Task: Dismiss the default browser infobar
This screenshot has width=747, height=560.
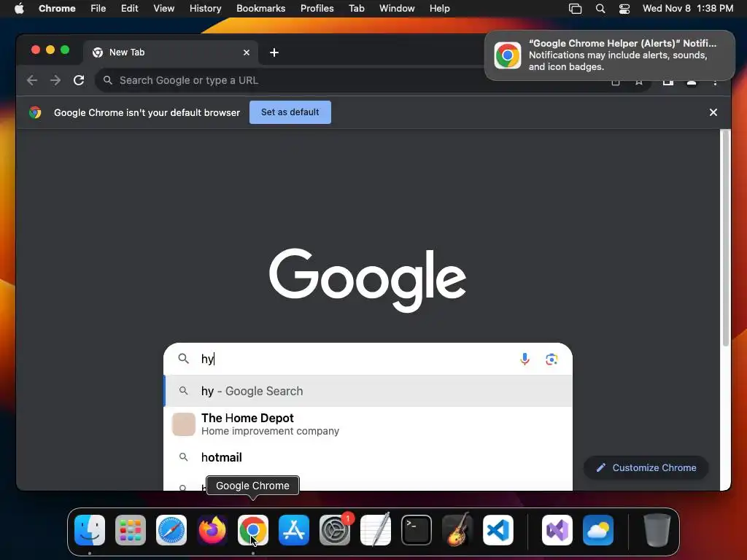Action: click(713, 112)
